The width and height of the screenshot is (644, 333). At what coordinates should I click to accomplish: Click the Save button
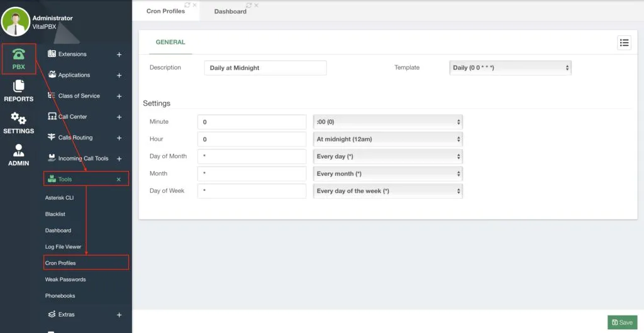click(622, 322)
